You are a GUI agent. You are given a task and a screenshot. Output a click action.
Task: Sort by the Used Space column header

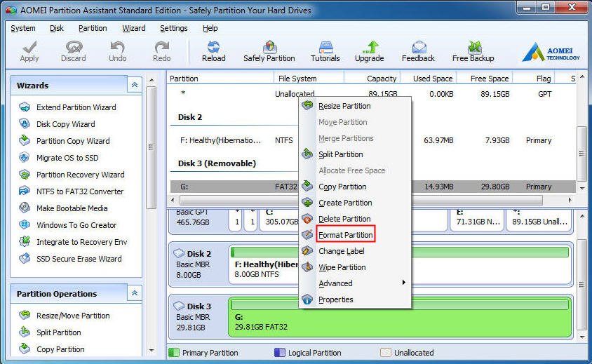tap(428, 79)
